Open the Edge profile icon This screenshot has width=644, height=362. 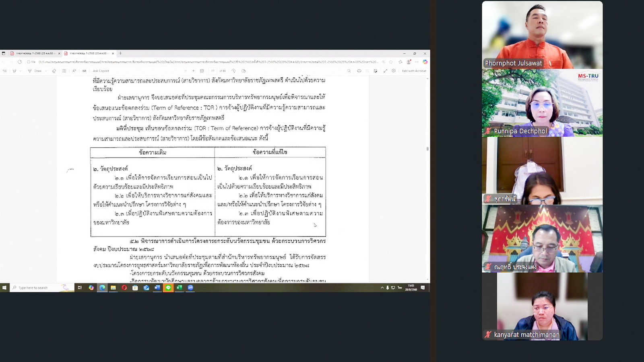[x=409, y=62]
